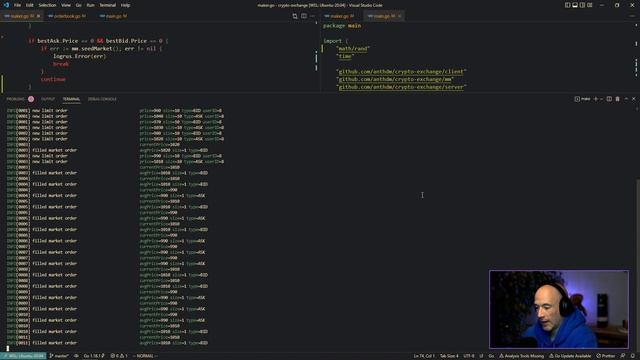This screenshot has height=360, width=640.
Task: Open the feedback icon in status bar
Action: (x=623, y=356)
